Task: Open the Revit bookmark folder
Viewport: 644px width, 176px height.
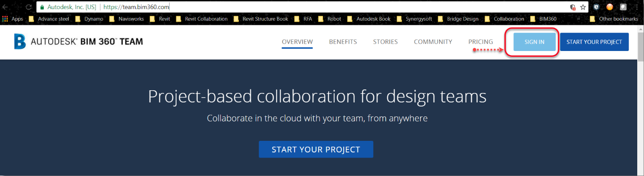Action: (160, 19)
